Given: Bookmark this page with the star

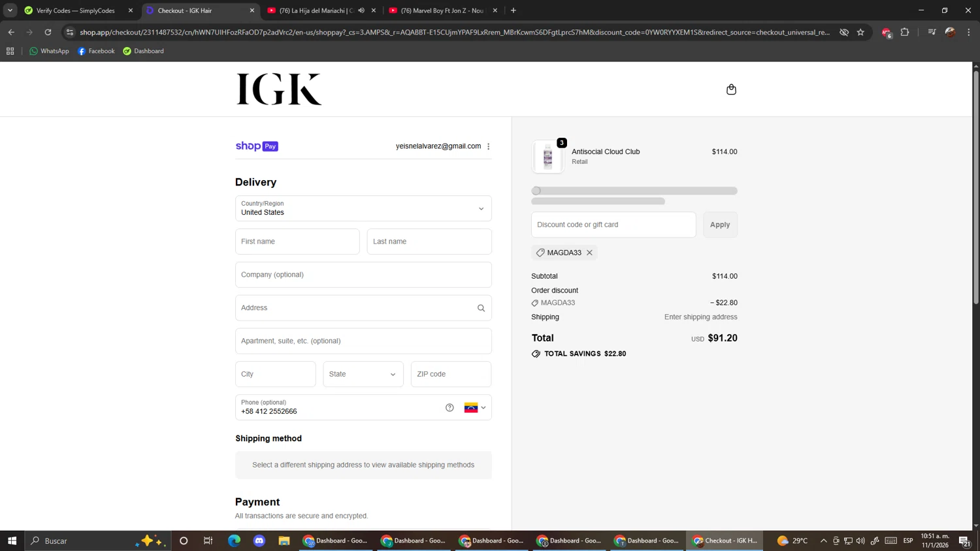Looking at the screenshot, I should (x=860, y=32).
